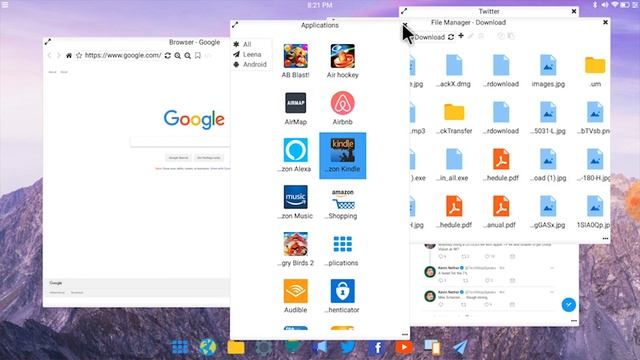Viewport: 640px width, 360px height.
Task: Add a new item with the plus icon
Action: tap(461, 36)
